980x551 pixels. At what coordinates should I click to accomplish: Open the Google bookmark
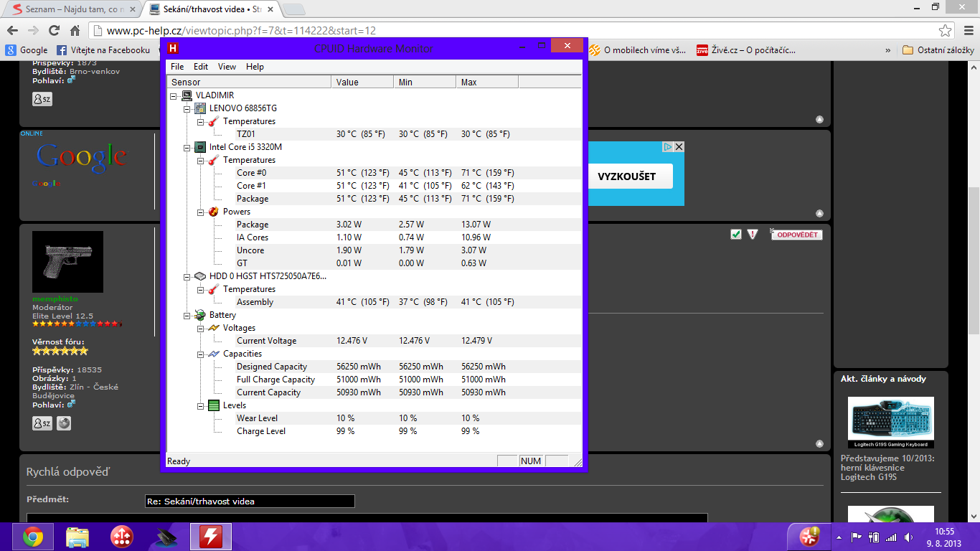click(27, 50)
